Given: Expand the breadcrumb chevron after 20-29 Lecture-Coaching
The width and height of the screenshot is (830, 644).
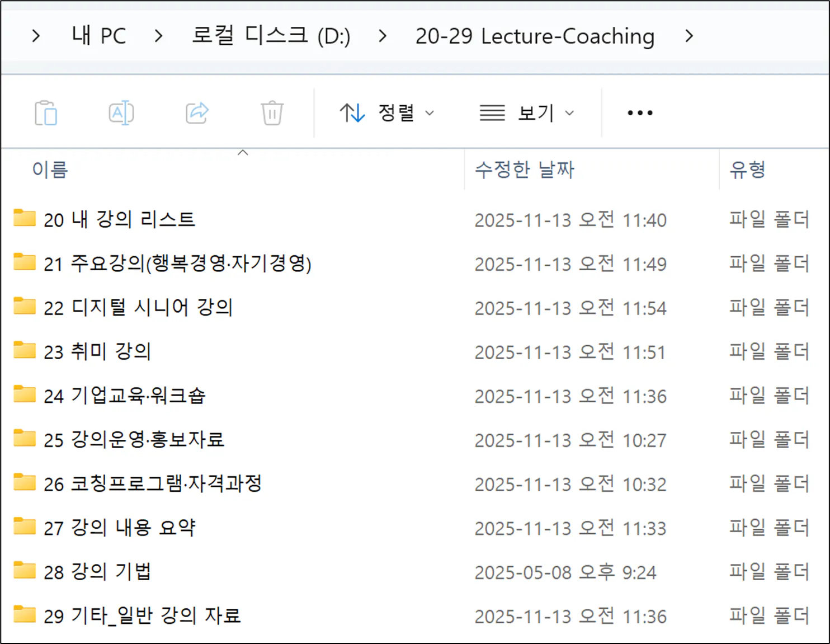Looking at the screenshot, I should click(689, 36).
